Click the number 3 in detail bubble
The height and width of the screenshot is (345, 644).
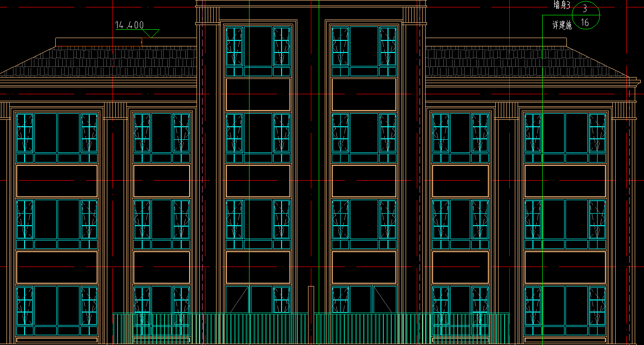585,8
